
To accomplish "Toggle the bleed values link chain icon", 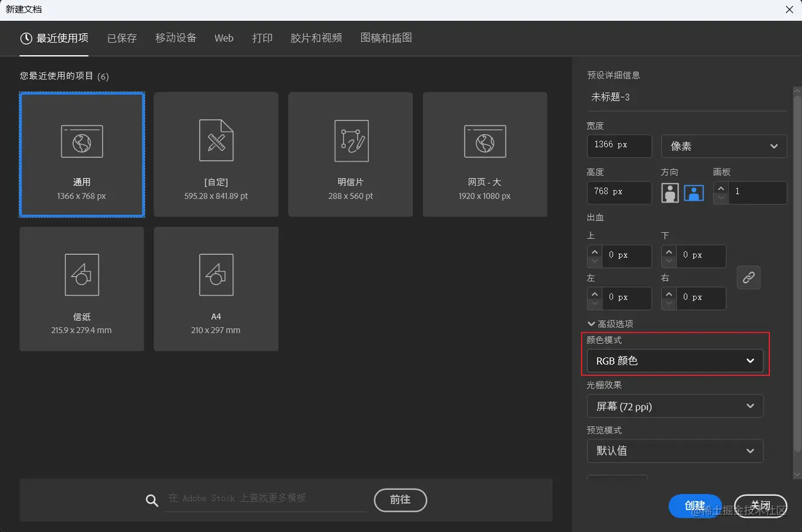I will (749, 277).
